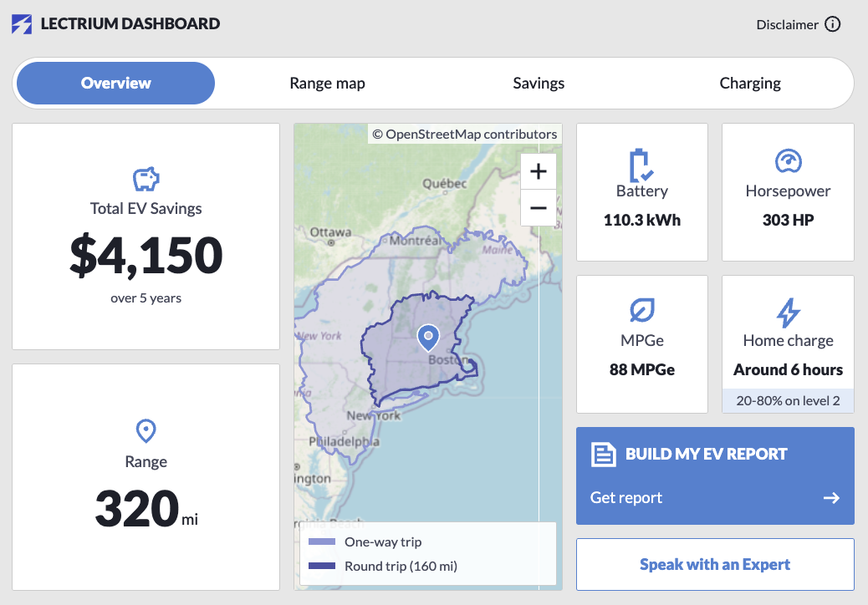Click the Ottawa label on the map

(330, 231)
